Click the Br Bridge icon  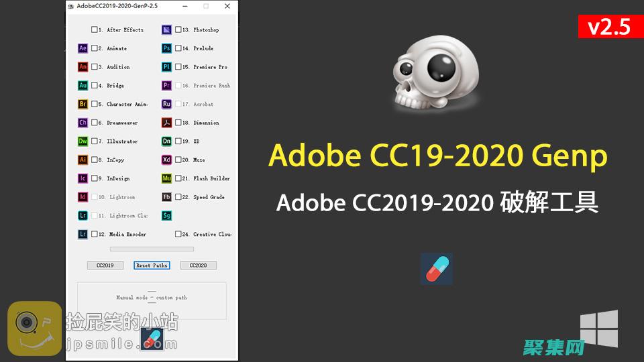click(x=83, y=104)
